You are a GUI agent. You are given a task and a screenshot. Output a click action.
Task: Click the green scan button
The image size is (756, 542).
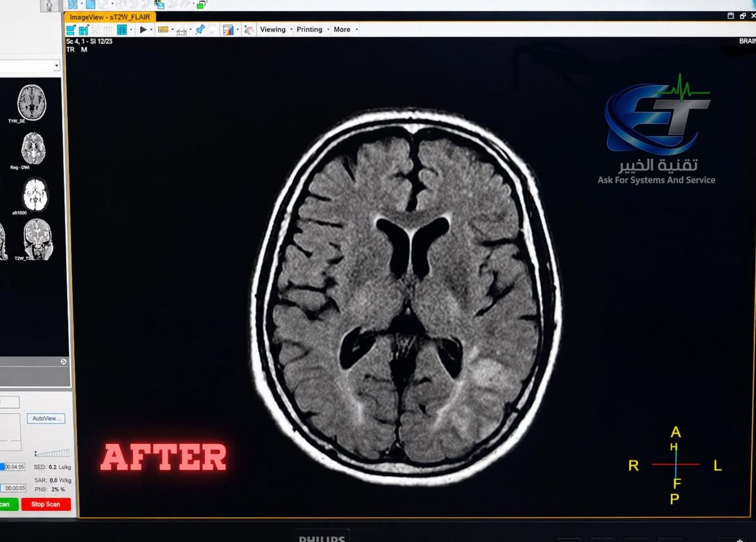coord(8,504)
